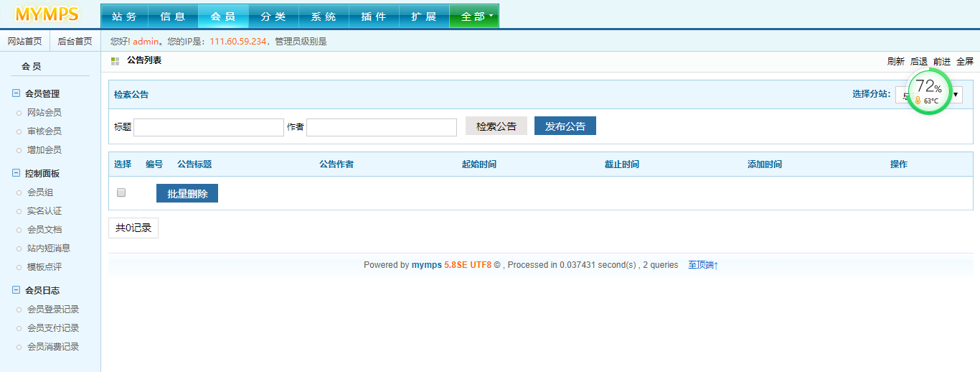The height and width of the screenshot is (372, 980).
Task: Click the 编号 column header
Action: pos(154,164)
